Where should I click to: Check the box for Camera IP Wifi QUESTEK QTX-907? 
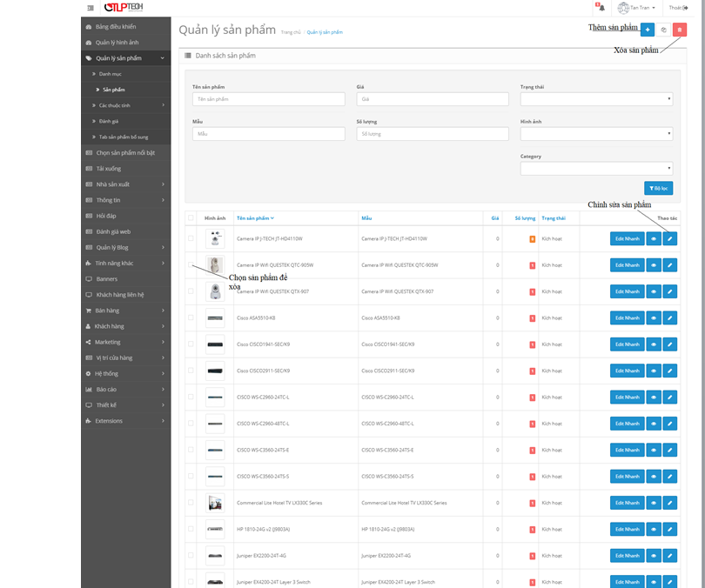[x=191, y=291]
